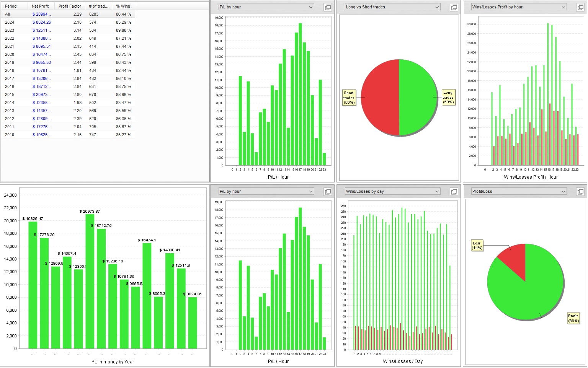This screenshot has width=588, height=368.
Task: Open the 2024 net profit link $ 8024.26
Action: [x=42, y=22]
